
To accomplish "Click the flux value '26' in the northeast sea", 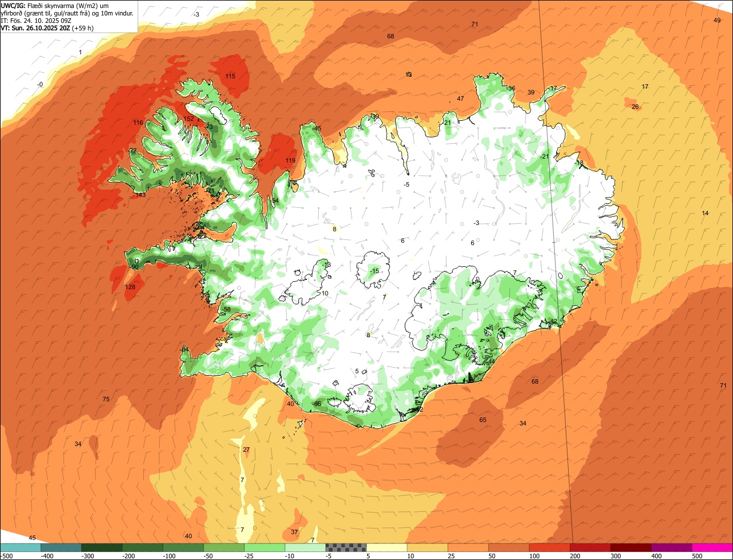I will pyautogui.click(x=635, y=107).
